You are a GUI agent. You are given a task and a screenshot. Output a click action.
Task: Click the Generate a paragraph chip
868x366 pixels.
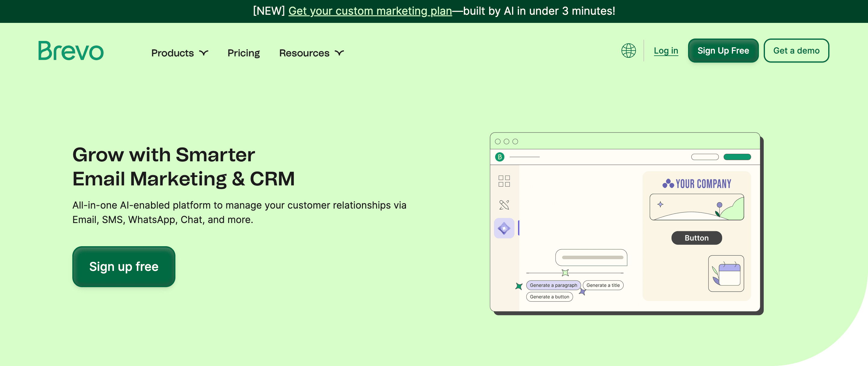[x=553, y=285]
